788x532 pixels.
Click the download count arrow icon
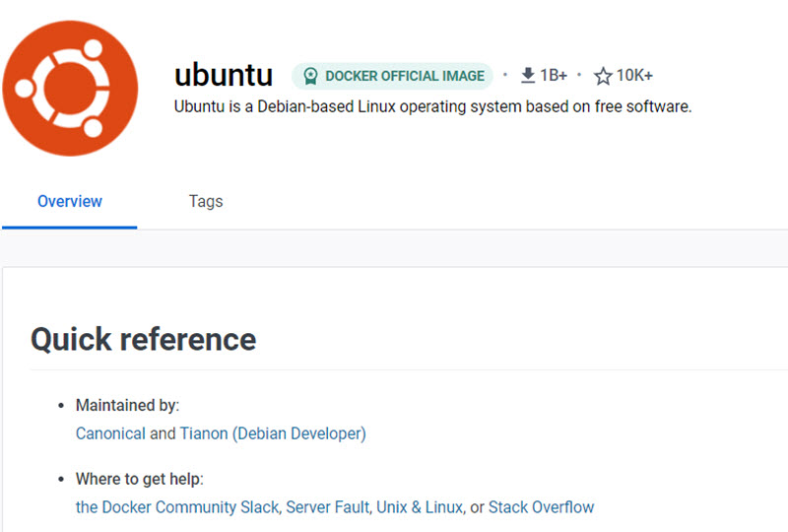coord(528,76)
